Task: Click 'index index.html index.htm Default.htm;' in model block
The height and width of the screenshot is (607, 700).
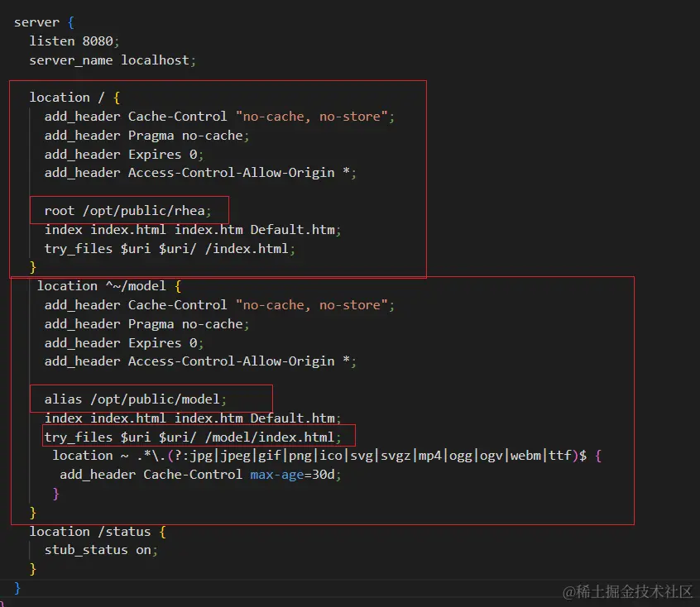Action: pyautogui.click(x=193, y=418)
